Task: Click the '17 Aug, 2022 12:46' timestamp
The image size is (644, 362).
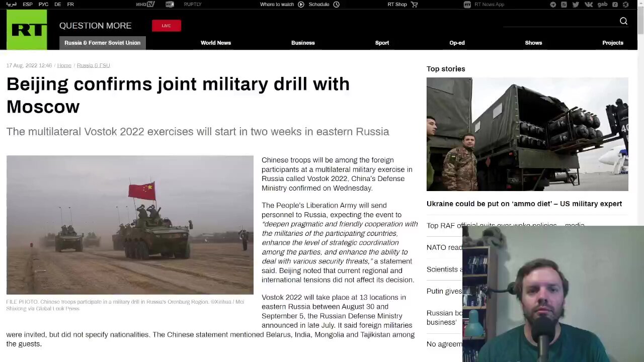Action: [29, 65]
